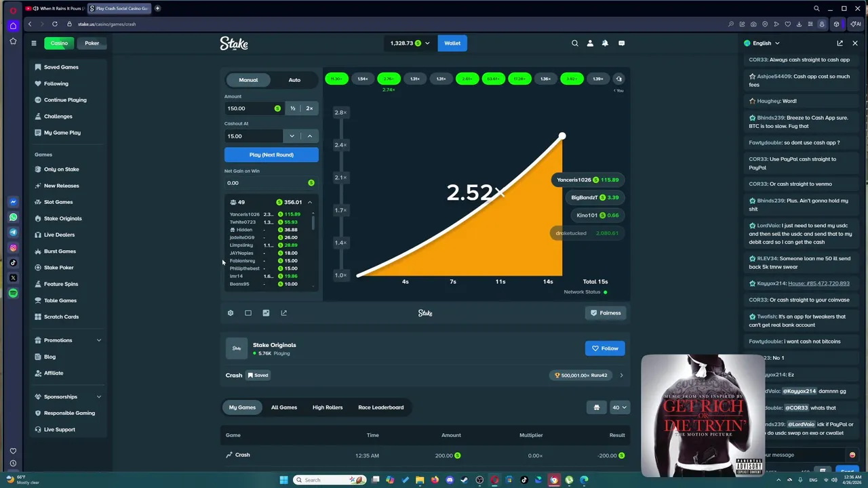Open Live Dealers in sidebar

[59, 235]
